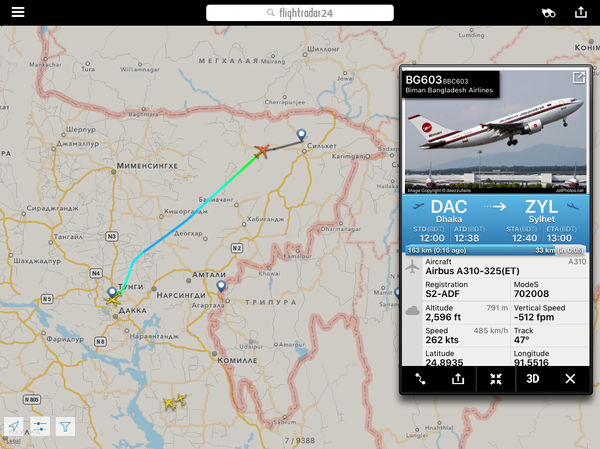Open the hamburger menu
Screen dimensions: 600x449
pyautogui.click(x=18, y=12)
